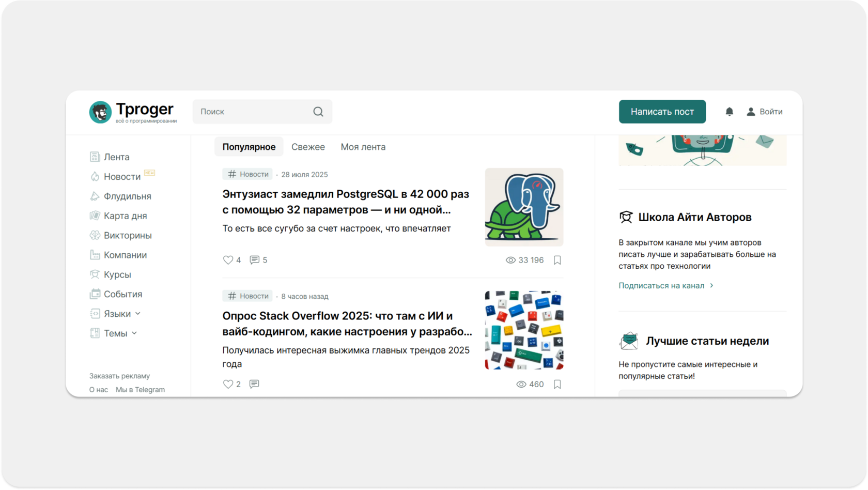Open Викторины from the sidebar
The width and height of the screenshot is (868, 490).
click(127, 235)
